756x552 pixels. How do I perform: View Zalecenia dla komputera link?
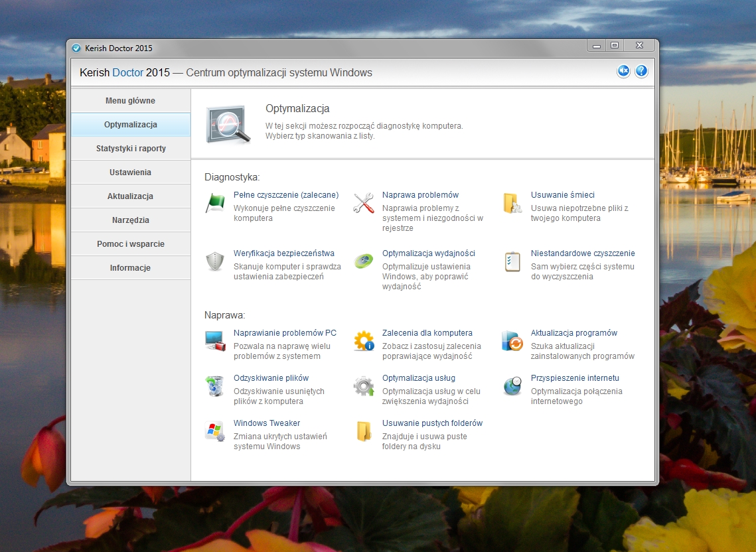pyautogui.click(x=427, y=332)
